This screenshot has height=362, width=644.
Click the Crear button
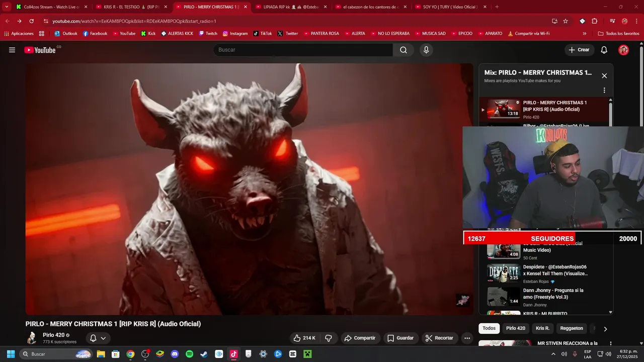(x=579, y=50)
